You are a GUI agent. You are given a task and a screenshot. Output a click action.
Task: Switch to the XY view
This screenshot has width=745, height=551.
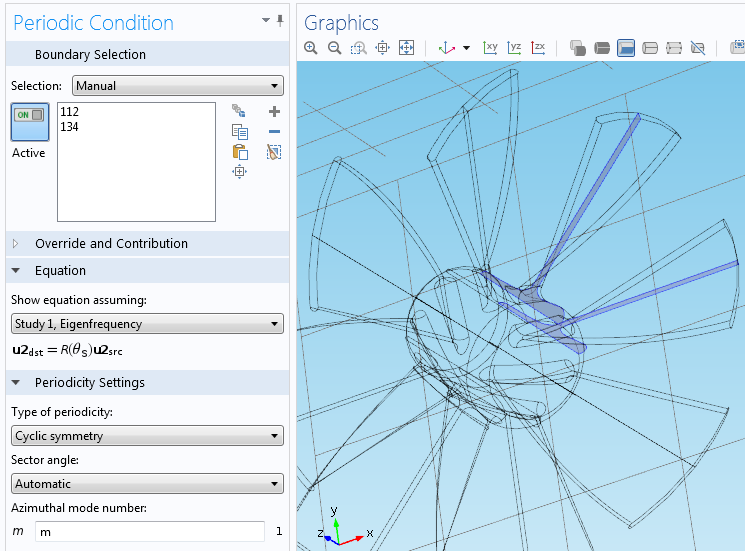(490, 48)
